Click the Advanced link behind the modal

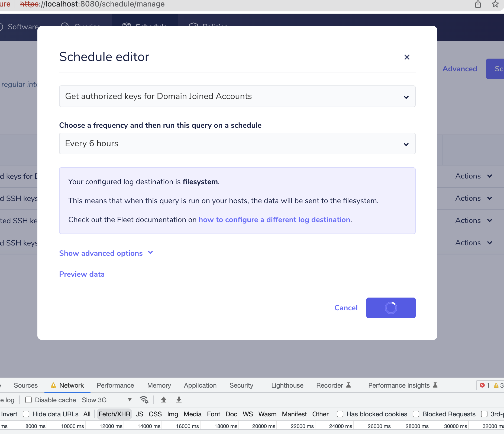(460, 69)
